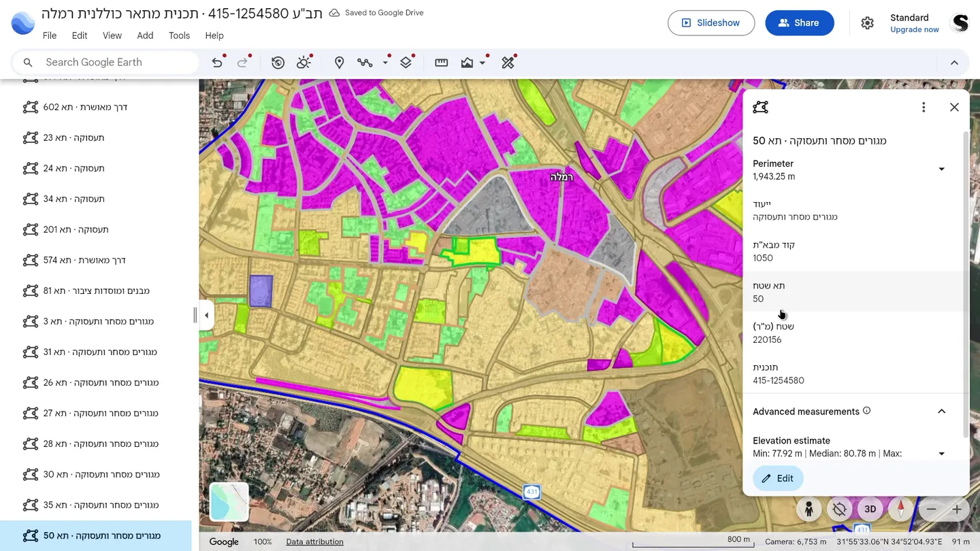Viewport: 980px width, 551px height.
Task: Select the 'מגורים מסחר ותעסוקה · תא 28' item
Action: click(96, 444)
